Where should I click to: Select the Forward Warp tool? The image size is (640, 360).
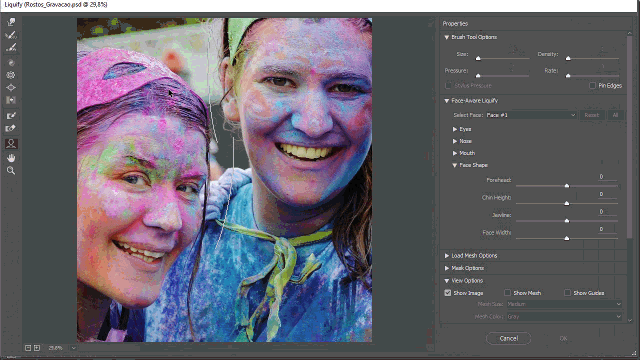coord(11,22)
